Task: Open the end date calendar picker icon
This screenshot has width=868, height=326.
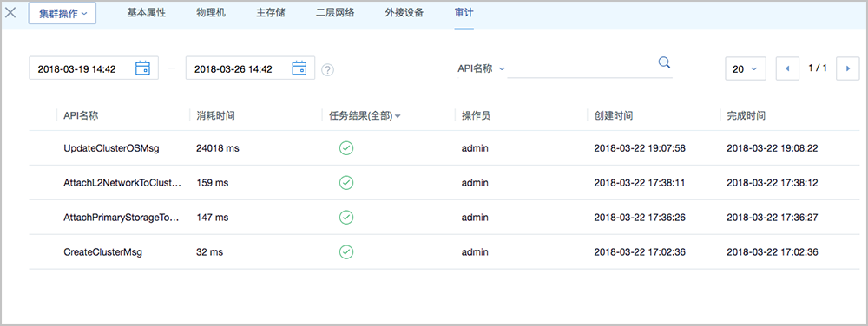Action: tap(299, 68)
